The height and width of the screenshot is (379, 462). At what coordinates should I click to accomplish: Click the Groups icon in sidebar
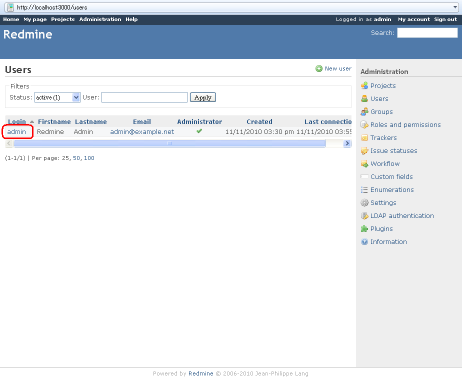[x=364, y=112]
